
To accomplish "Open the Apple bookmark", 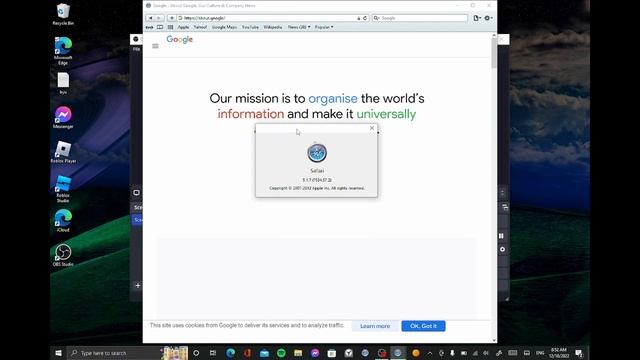I will click(183, 27).
